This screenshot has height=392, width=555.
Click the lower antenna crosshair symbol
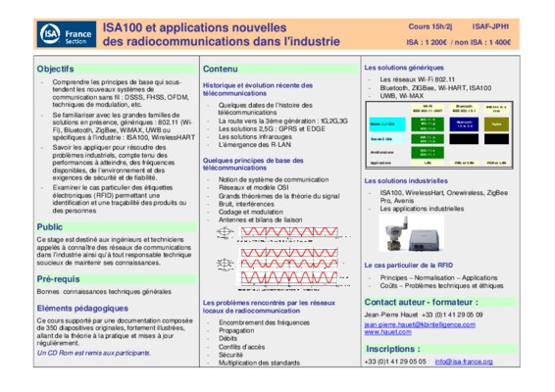coord(225,264)
